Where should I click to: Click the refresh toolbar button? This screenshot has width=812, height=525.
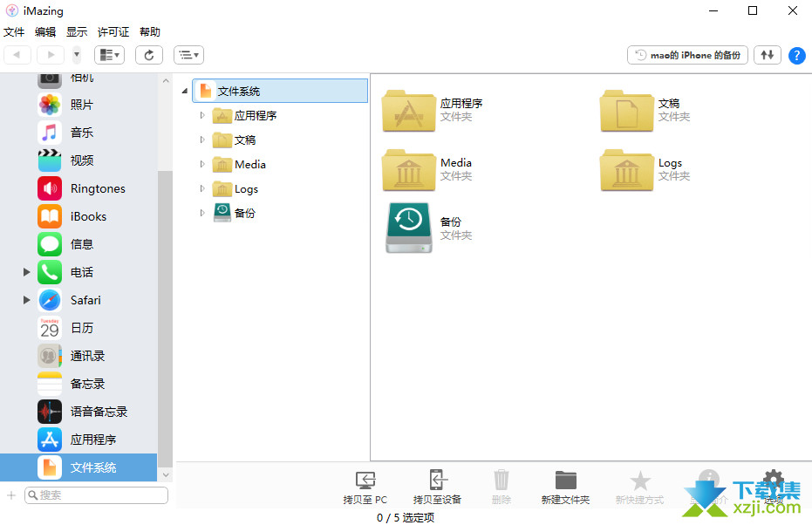click(x=148, y=55)
